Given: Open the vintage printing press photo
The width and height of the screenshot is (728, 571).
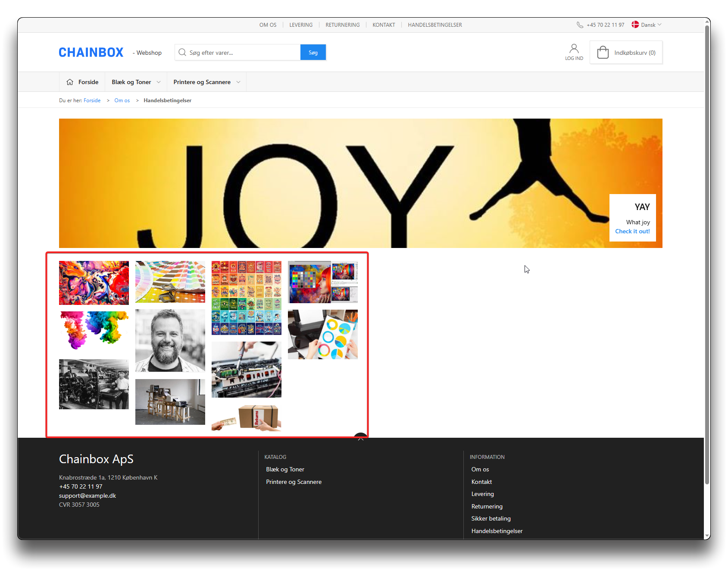Looking at the screenshot, I should (x=94, y=384).
